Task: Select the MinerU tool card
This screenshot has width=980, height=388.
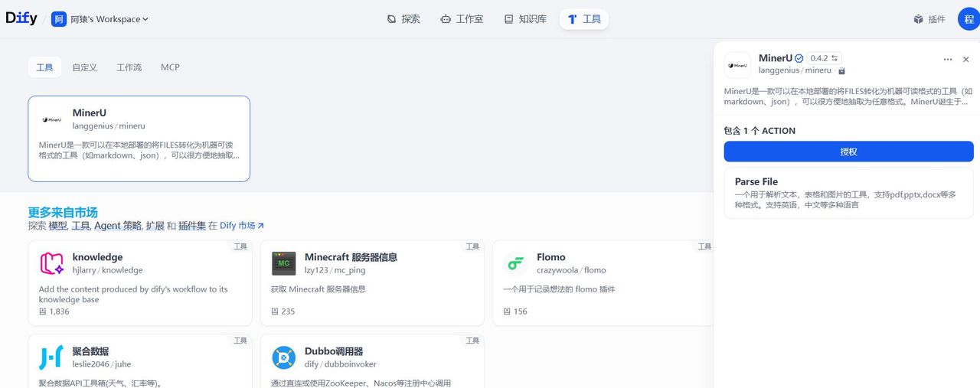Action: [139, 139]
